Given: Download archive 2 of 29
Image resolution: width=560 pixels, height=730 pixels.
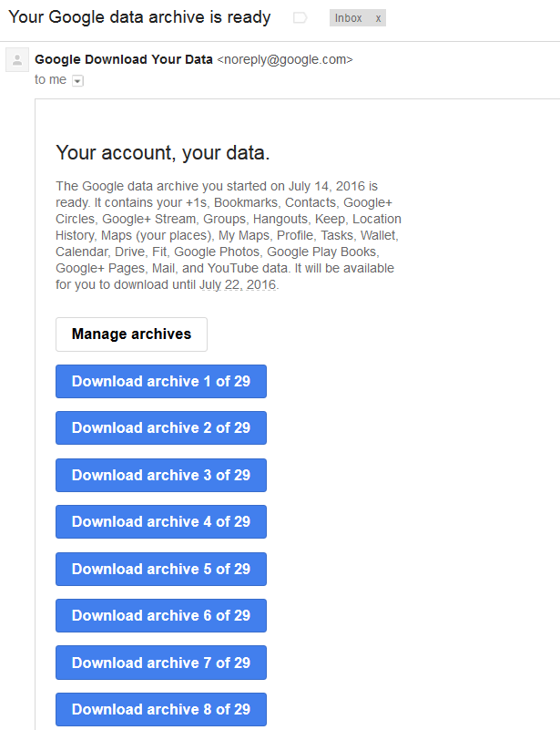Looking at the screenshot, I should pos(161,428).
